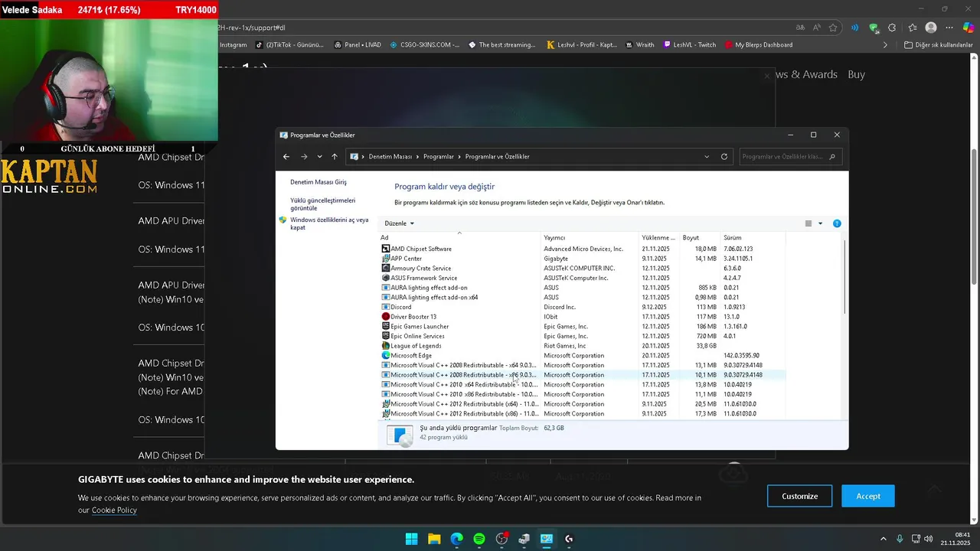
Task: Click Buy in the Gigabyte page menu
Action: (x=856, y=74)
